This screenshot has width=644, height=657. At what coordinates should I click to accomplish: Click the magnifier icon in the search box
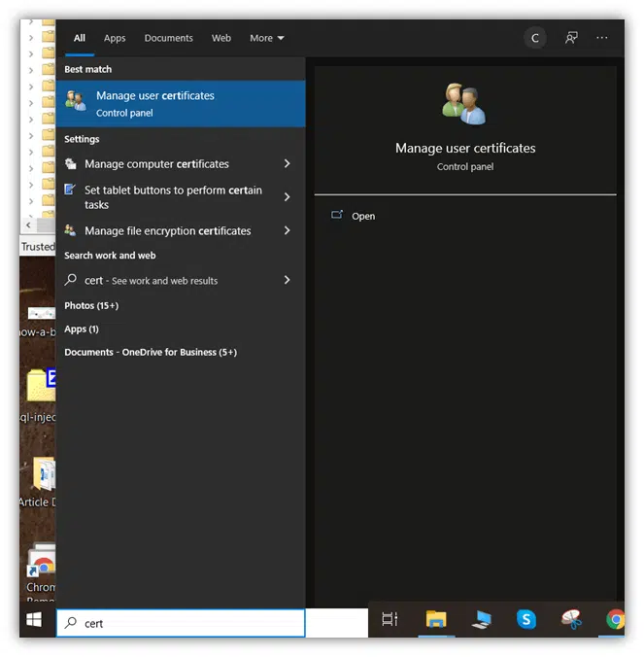pyautogui.click(x=70, y=623)
